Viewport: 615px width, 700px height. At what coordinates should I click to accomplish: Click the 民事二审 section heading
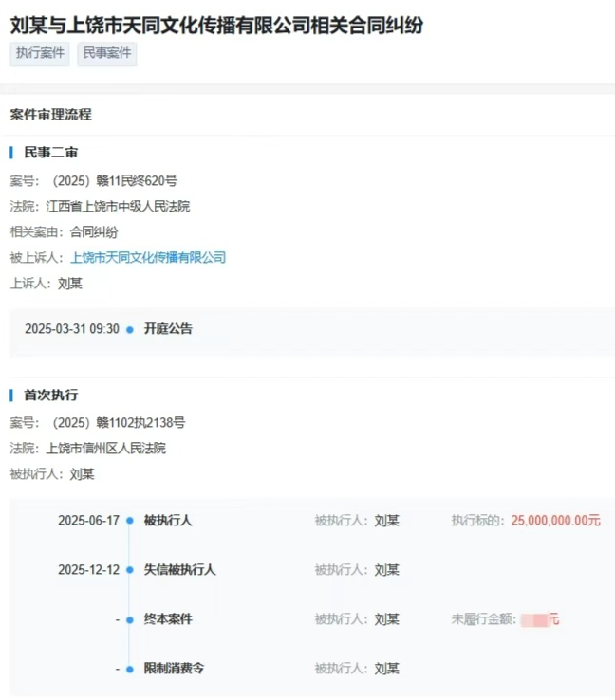(x=50, y=152)
